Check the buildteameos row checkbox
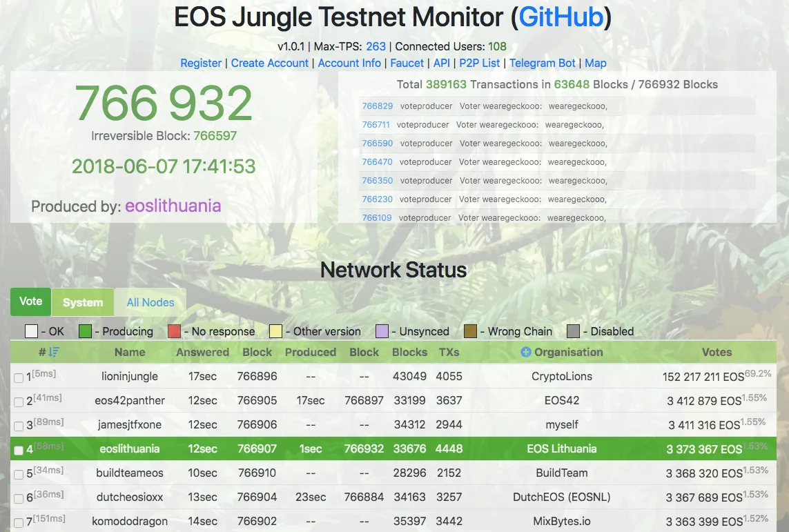The height and width of the screenshot is (532, 789). (19, 474)
